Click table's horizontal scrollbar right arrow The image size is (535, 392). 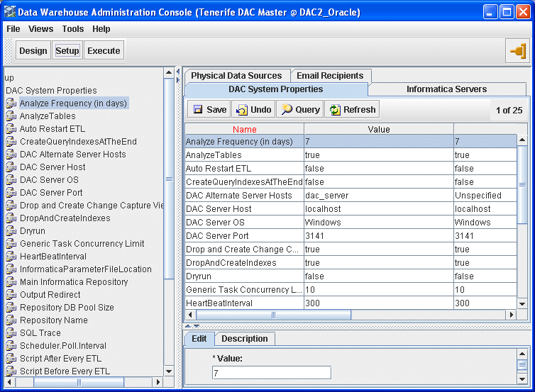pos(511,315)
